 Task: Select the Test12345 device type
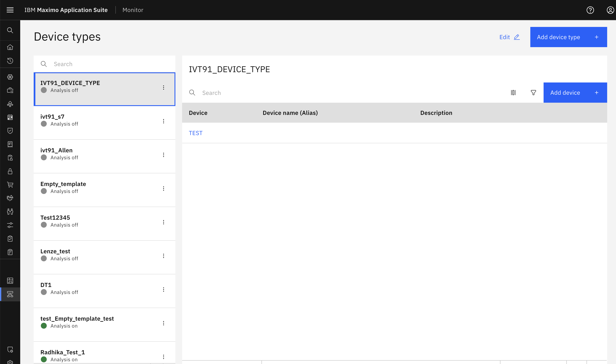105,224
